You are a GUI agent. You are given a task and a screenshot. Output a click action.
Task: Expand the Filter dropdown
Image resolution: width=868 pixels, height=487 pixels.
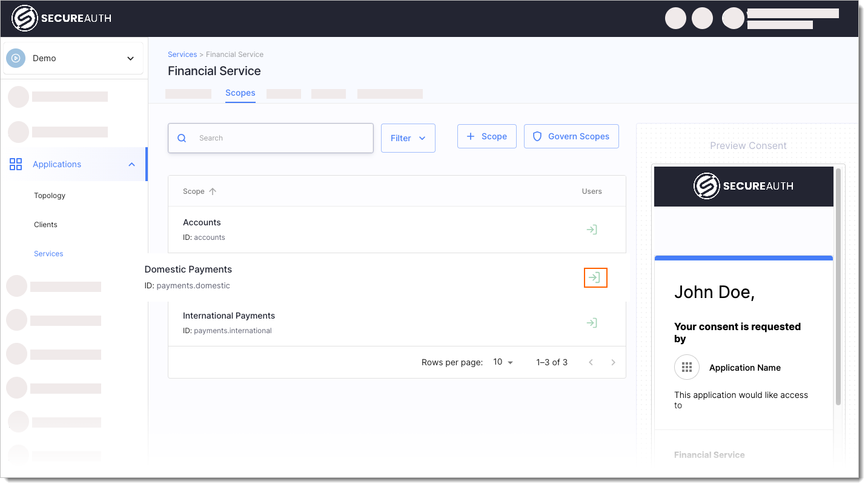point(408,138)
